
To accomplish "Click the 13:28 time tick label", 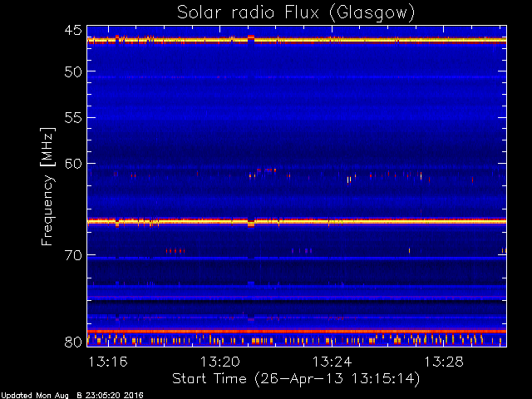I will (444, 362).
